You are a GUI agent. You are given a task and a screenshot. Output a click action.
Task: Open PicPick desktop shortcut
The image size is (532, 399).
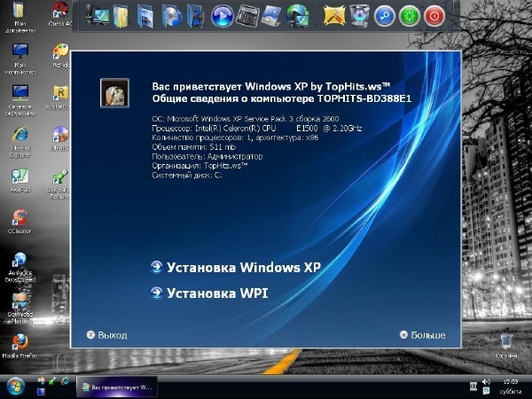coord(61,55)
